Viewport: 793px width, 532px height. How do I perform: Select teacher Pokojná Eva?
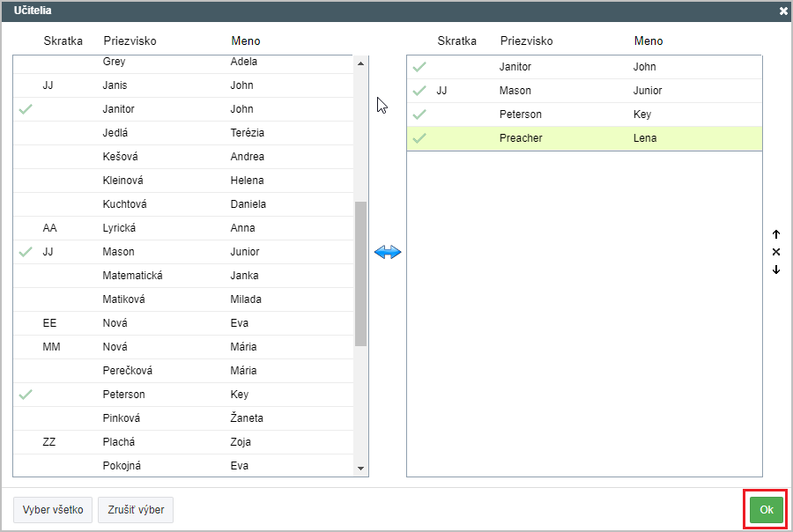click(183, 465)
